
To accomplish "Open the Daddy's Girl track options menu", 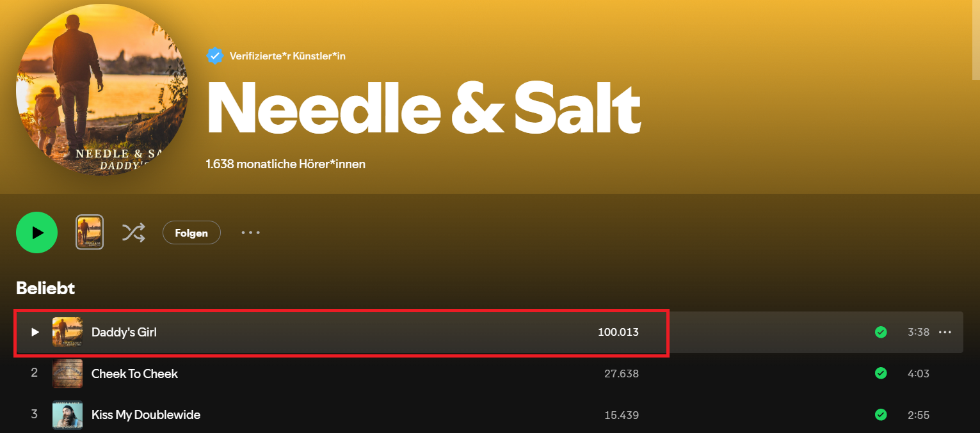I will 945,332.
